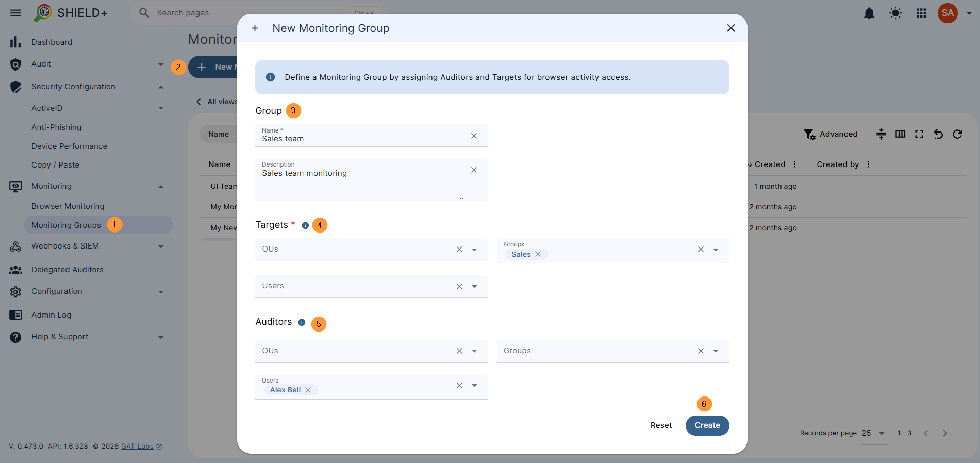Clear the Auditors OUs selection
The height and width of the screenshot is (463, 980).
[x=459, y=351]
